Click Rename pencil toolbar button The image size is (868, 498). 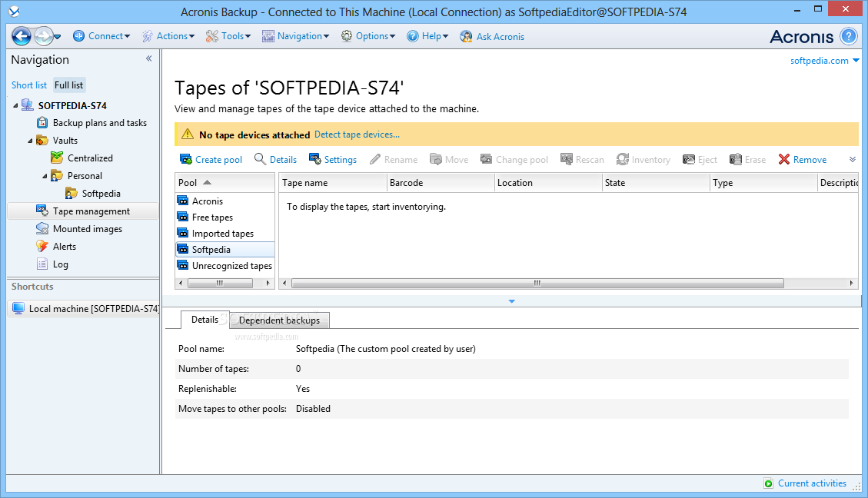[x=394, y=159]
